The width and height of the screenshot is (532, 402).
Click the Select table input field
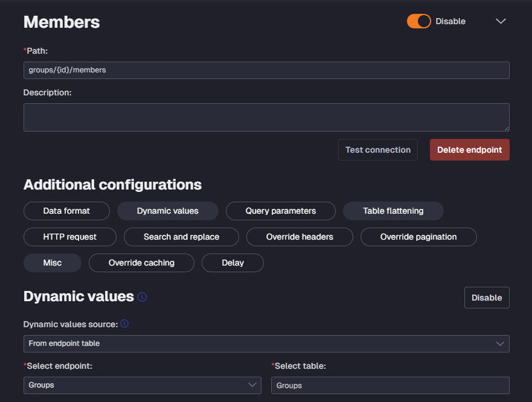pyautogui.click(x=390, y=385)
